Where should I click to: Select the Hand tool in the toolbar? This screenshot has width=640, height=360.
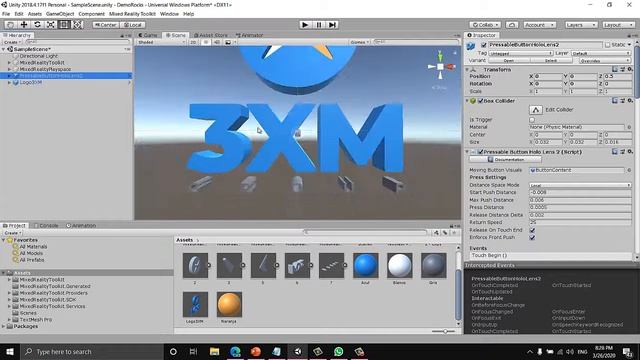click(x=11, y=24)
